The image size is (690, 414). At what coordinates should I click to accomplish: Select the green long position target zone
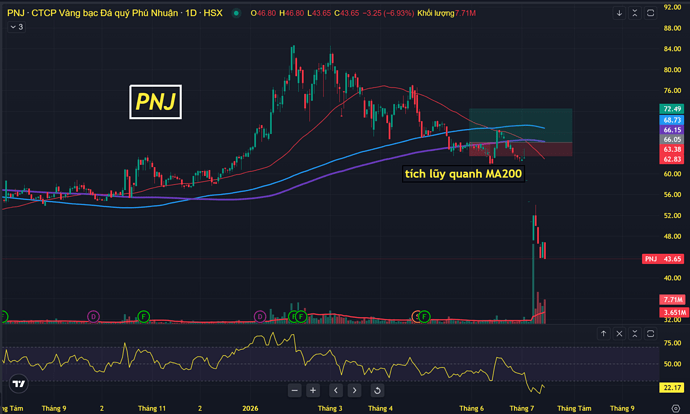pos(521,125)
